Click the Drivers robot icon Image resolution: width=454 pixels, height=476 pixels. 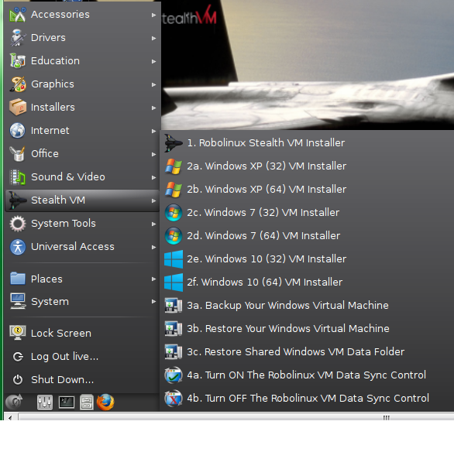point(17,38)
